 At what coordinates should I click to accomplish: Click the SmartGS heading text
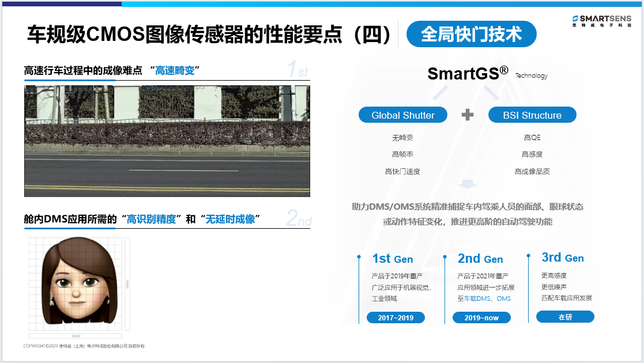[468, 73]
